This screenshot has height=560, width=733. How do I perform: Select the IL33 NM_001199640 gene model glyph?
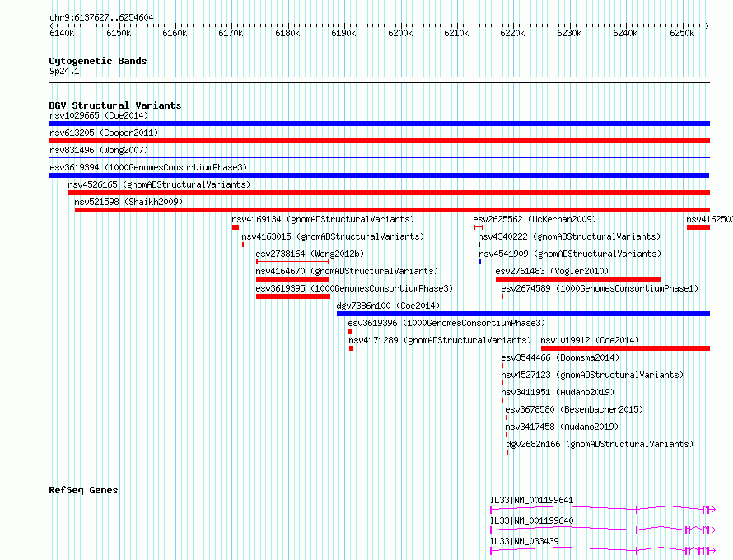pos(603,530)
